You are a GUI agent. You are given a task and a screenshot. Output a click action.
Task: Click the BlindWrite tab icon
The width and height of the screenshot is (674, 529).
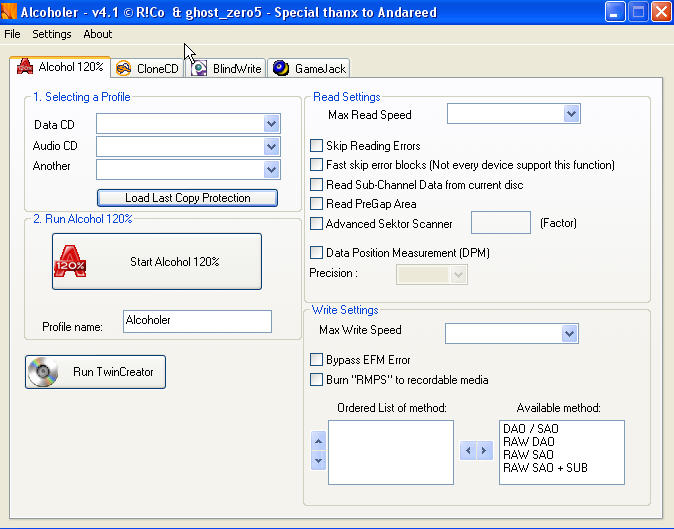[199, 68]
